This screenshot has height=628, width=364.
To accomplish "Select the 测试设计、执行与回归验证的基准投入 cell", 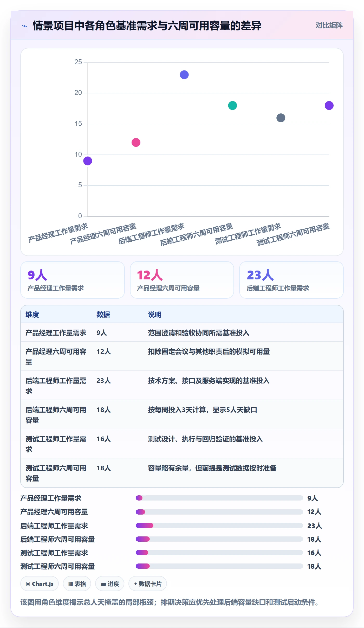I will click(x=205, y=439).
